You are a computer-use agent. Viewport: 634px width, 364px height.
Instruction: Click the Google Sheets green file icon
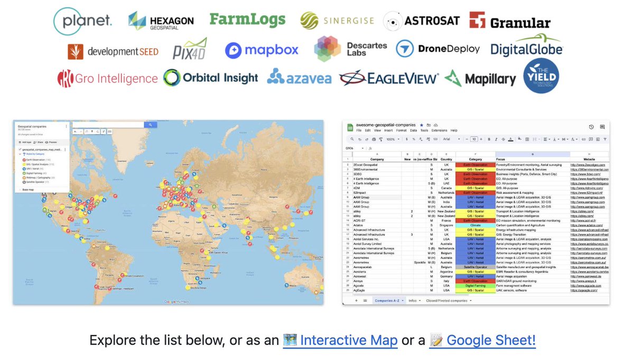coord(350,127)
